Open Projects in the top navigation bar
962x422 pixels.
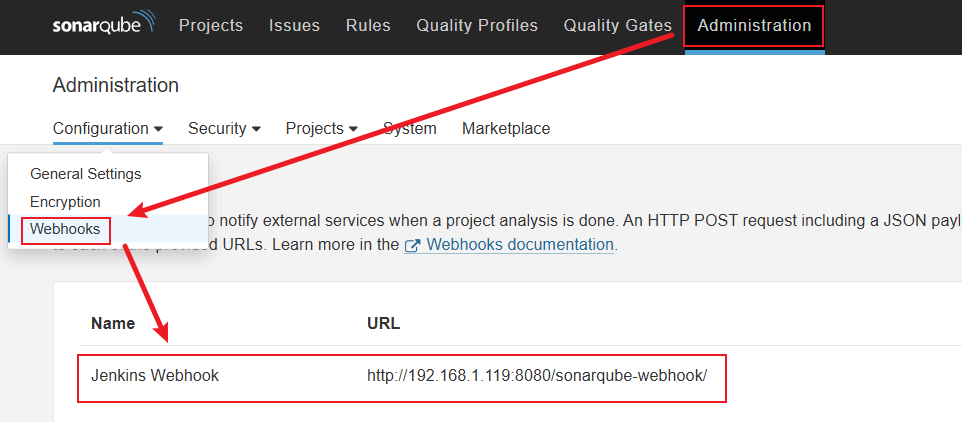coord(211,25)
